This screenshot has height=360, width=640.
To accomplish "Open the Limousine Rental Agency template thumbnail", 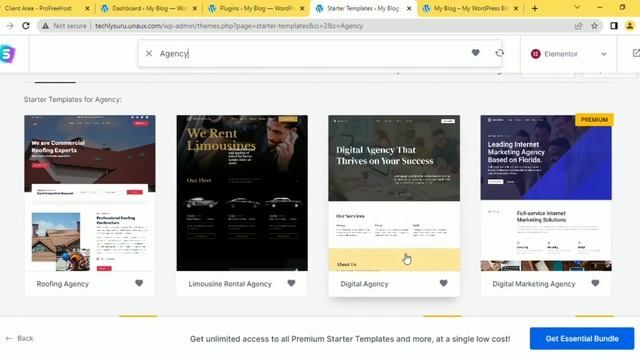I will [242, 193].
